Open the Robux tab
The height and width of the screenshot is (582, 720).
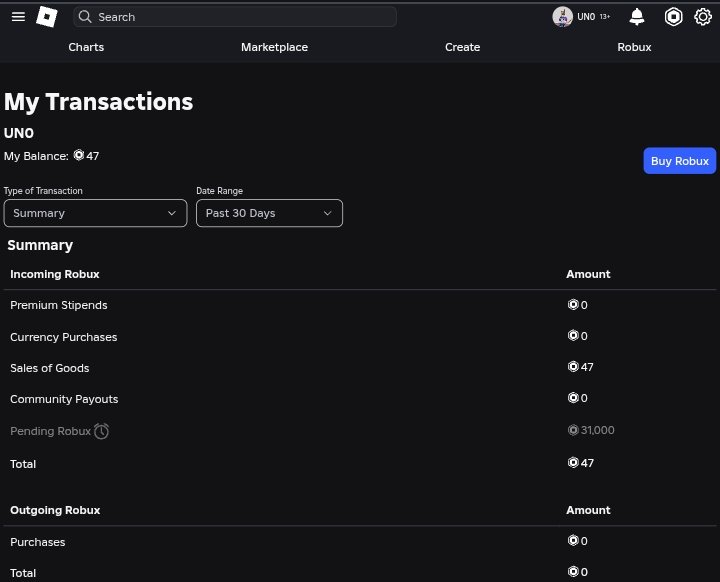(634, 47)
